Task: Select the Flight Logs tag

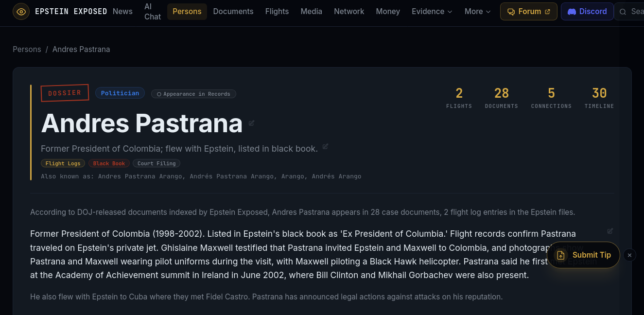Action: tap(63, 163)
